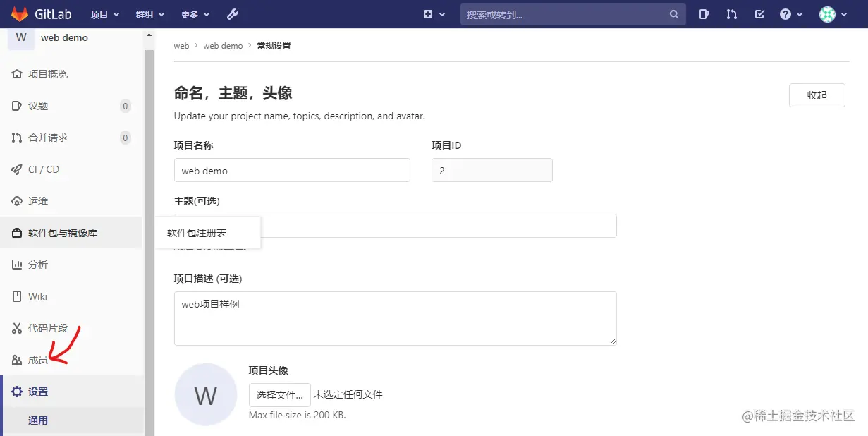Click the web demo project avatar W
The image size is (868, 436).
click(21, 37)
